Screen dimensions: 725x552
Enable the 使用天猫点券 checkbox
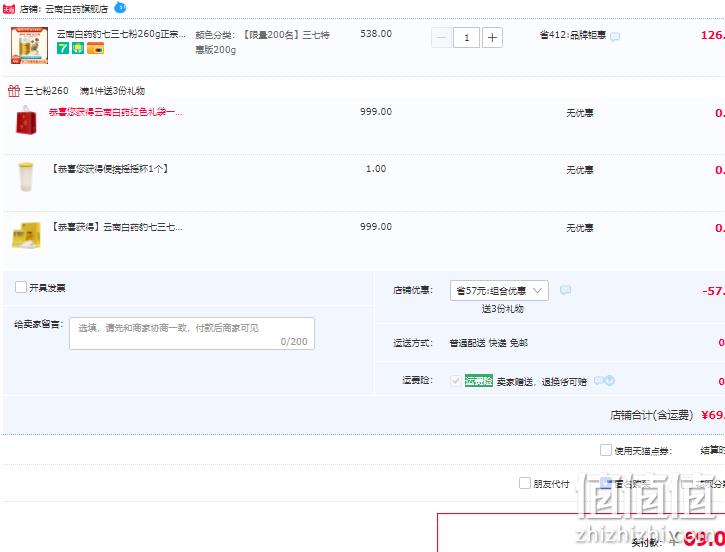605,450
